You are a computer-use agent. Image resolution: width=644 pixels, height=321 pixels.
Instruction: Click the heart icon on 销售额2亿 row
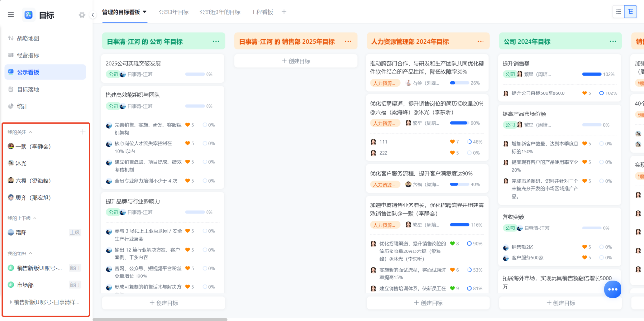coord(585,247)
